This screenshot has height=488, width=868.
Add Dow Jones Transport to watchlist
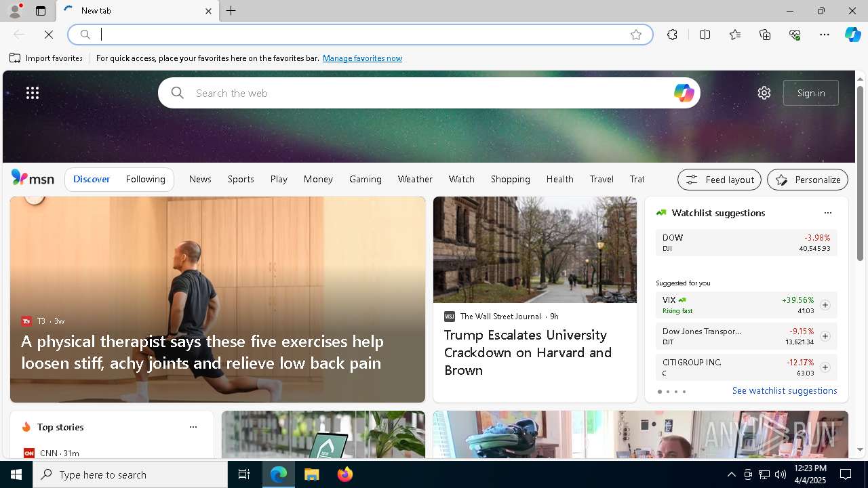[x=825, y=336]
